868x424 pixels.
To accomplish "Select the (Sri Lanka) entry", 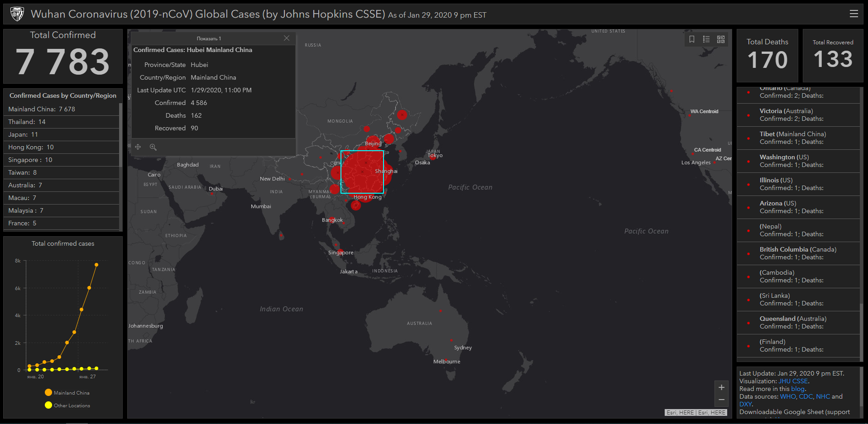I will coord(798,300).
